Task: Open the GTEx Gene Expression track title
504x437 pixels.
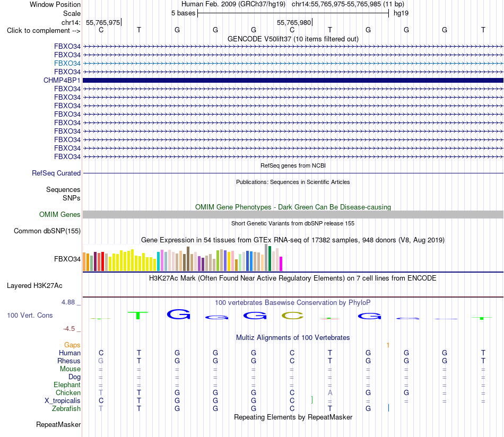Action: (x=293, y=240)
